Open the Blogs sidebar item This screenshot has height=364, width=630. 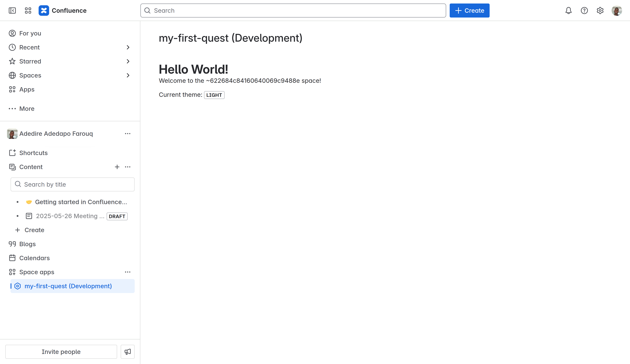[27, 244]
